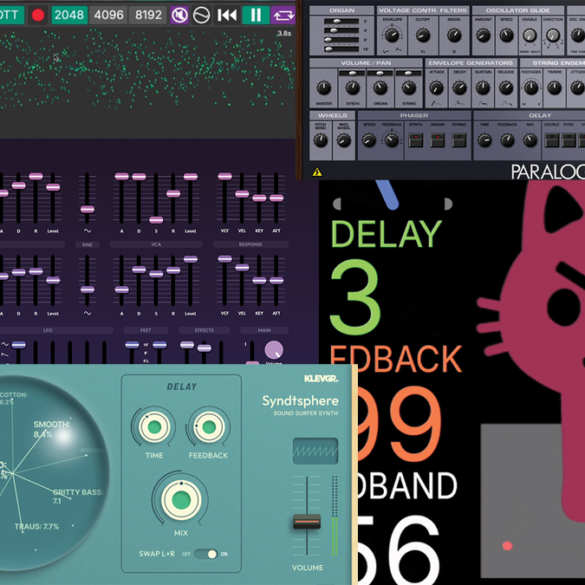The image size is (585, 585).
Task: Toggle the Phaser STRING button
Action: [459, 141]
